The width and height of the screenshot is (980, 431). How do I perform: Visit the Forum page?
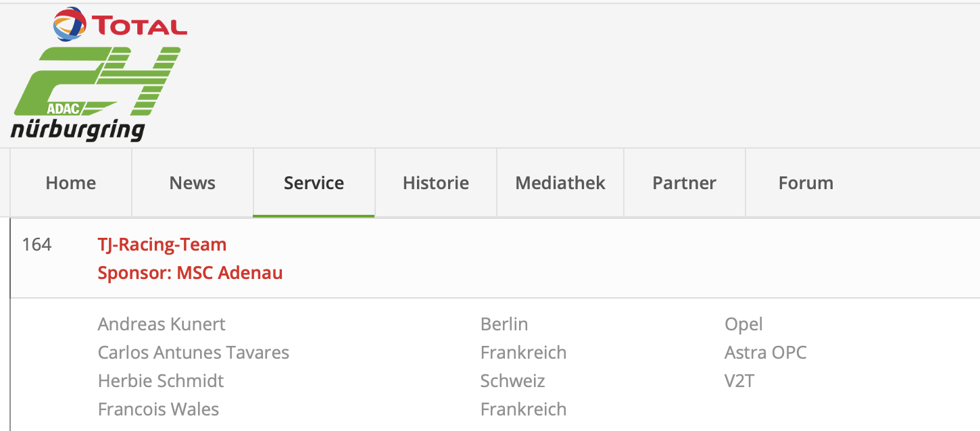(806, 183)
